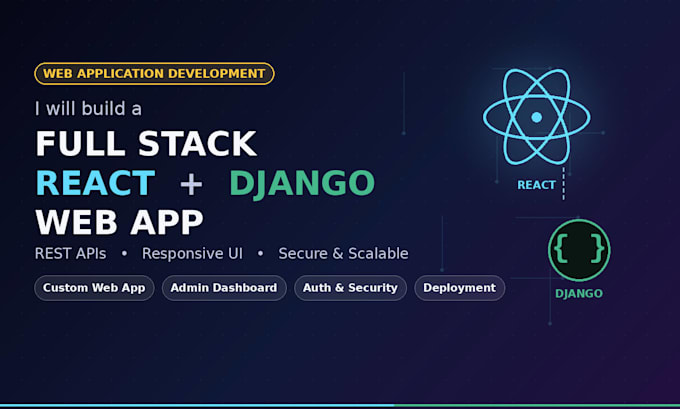The height and width of the screenshot is (409, 680).
Task: Click the React atom logo icon
Action: coord(536,117)
